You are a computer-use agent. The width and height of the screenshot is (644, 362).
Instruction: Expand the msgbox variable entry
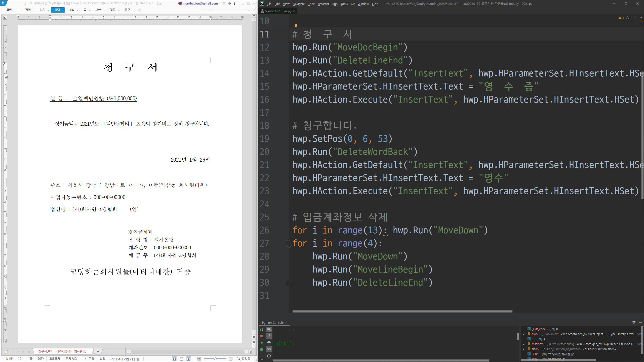coord(524,344)
